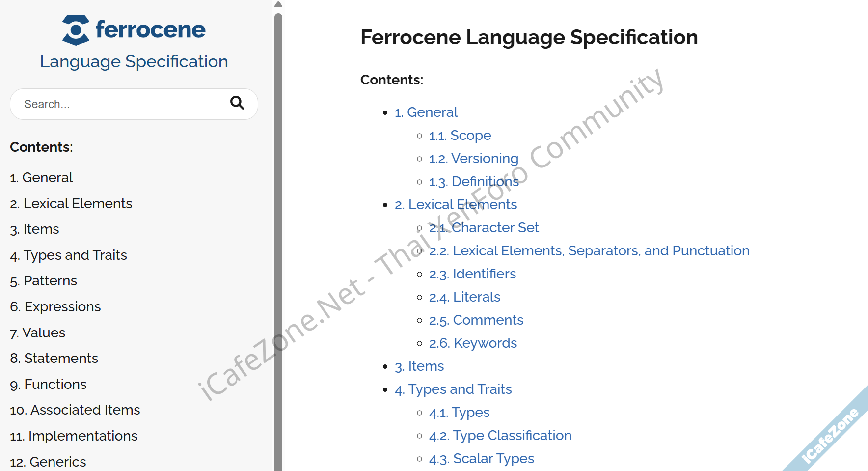Open "2. Lexical Elements" in main contents

[456, 204]
